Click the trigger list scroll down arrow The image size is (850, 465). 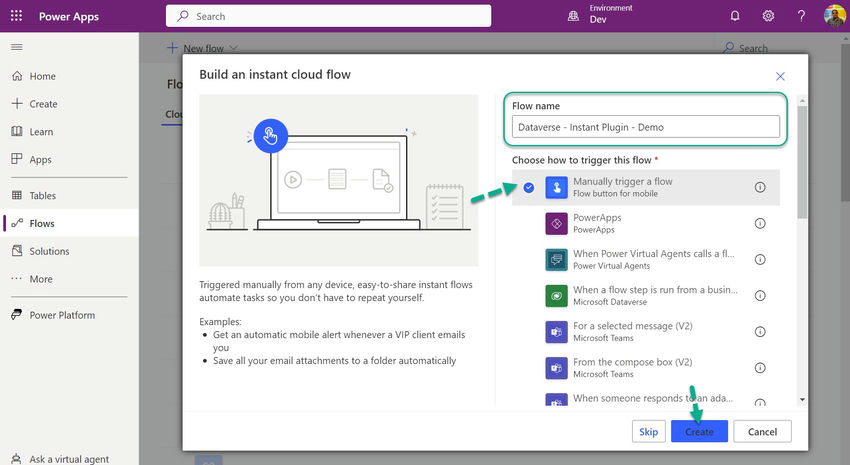802,399
